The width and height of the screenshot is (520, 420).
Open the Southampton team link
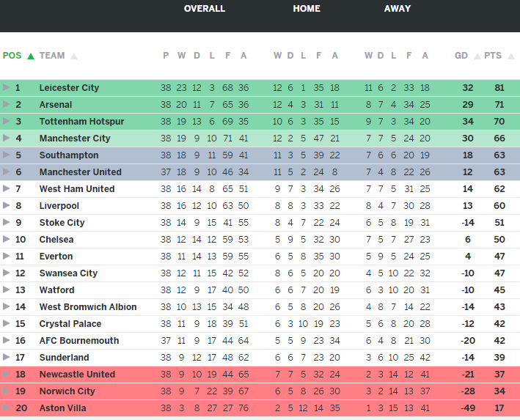pos(69,155)
